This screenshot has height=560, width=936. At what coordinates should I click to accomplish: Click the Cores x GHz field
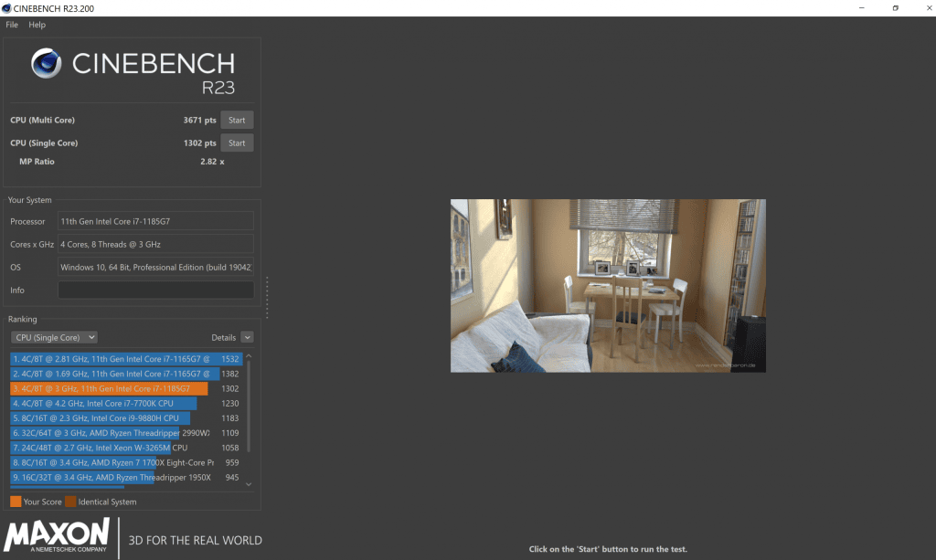click(x=155, y=244)
